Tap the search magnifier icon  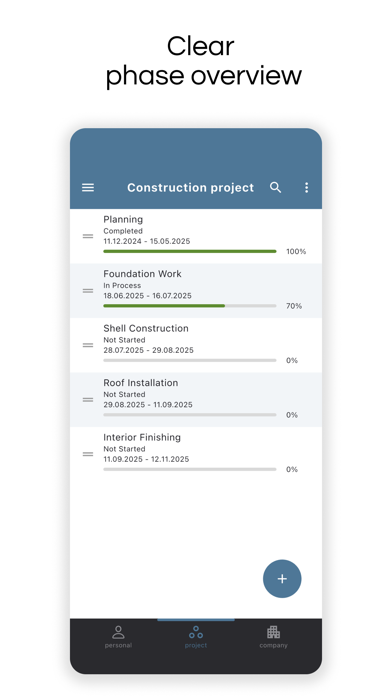tap(276, 188)
